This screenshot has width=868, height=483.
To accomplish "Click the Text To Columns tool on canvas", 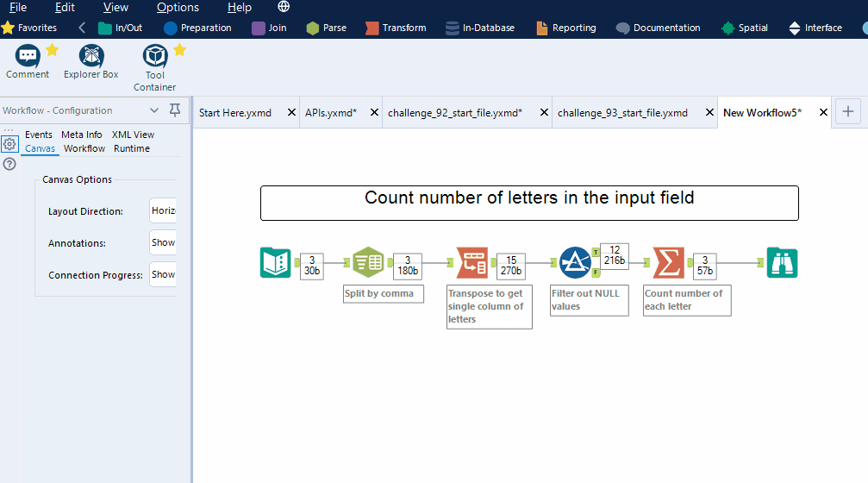I will (x=368, y=262).
